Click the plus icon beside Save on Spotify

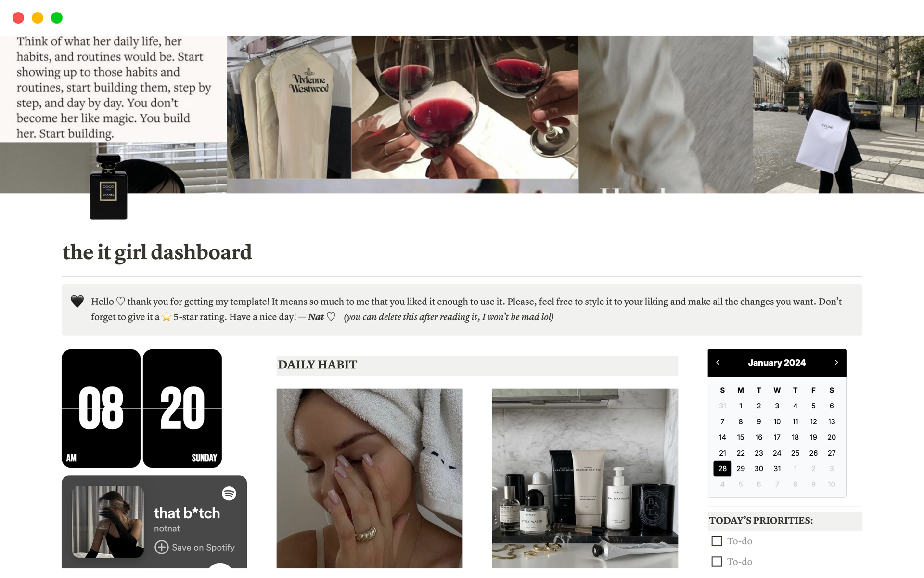[x=161, y=547]
